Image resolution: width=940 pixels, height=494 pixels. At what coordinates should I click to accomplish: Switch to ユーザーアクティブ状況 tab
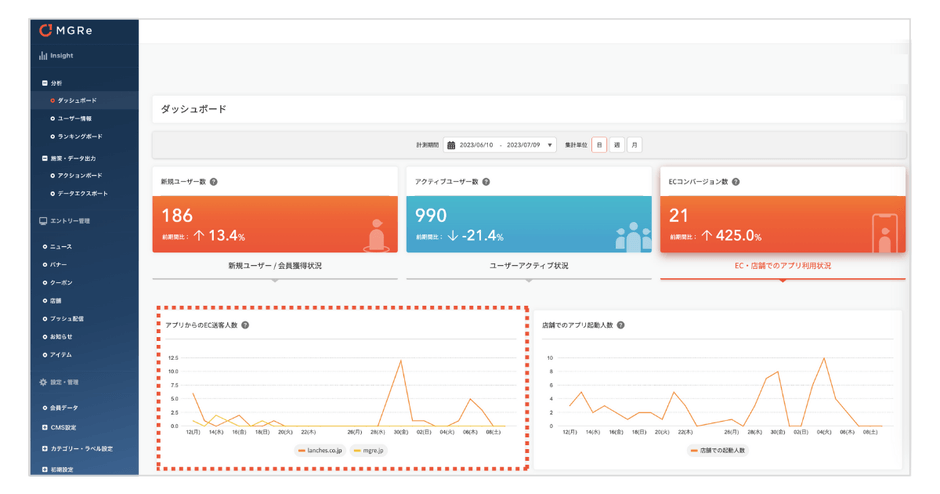[x=528, y=266]
